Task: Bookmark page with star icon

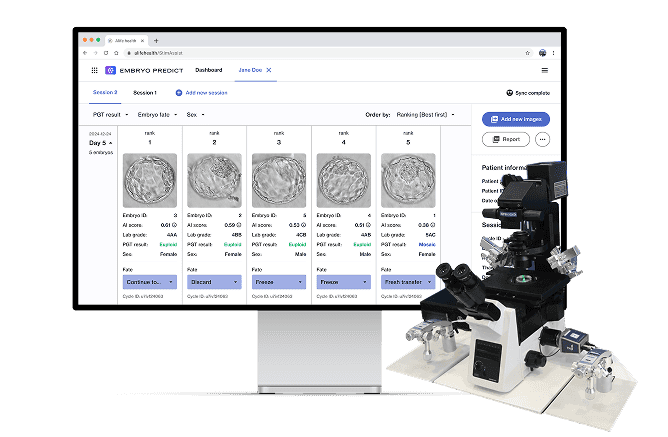Action: point(527,53)
